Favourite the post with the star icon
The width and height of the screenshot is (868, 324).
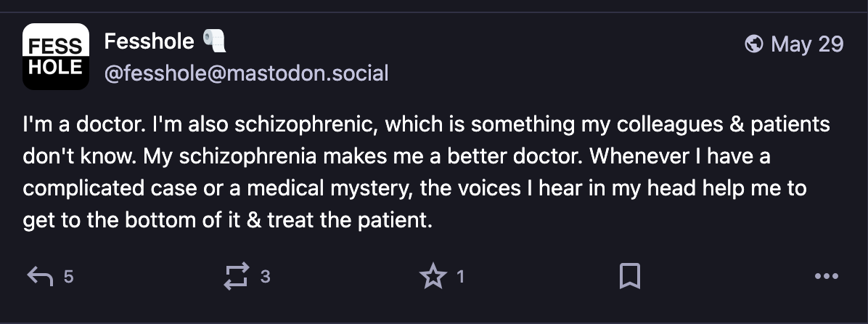[433, 276]
